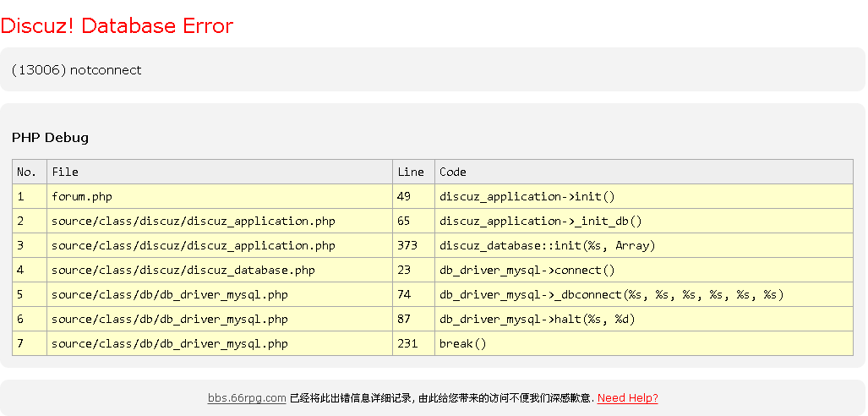Click the PHP Debug heading

click(x=50, y=137)
